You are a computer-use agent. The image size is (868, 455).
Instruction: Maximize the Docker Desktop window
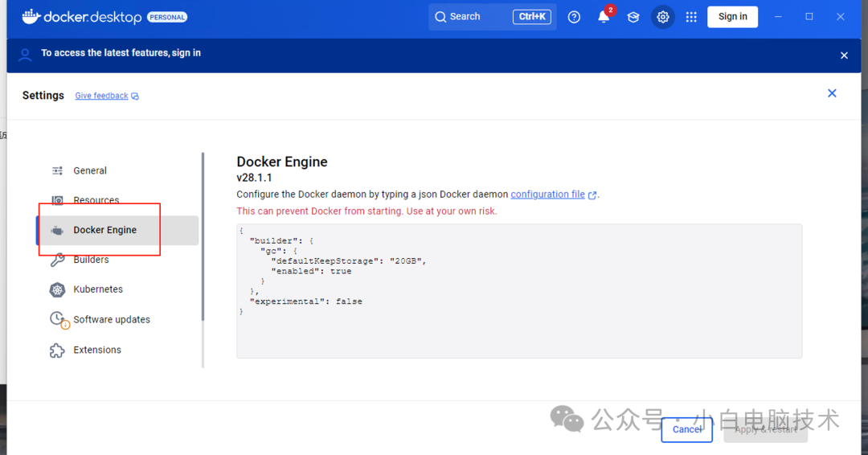point(809,17)
